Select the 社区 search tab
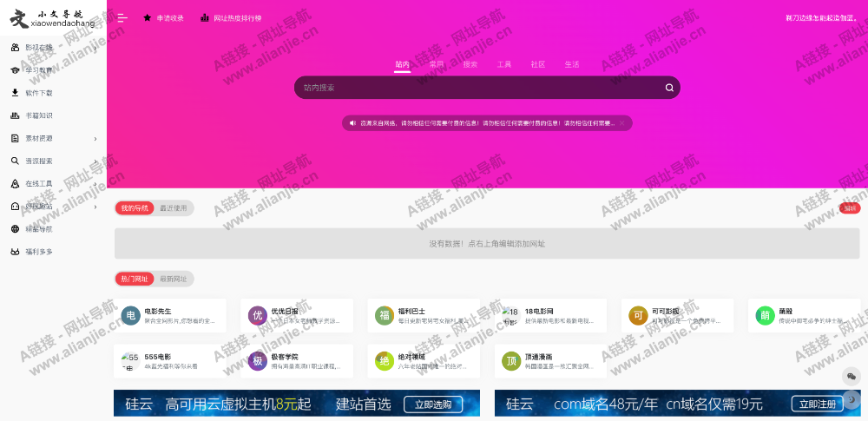The image size is (868, 421). [538, 65]
